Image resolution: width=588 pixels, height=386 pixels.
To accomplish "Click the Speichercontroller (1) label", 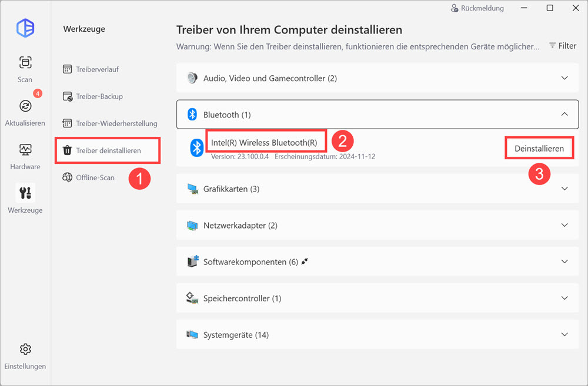I will click(242, 298).
